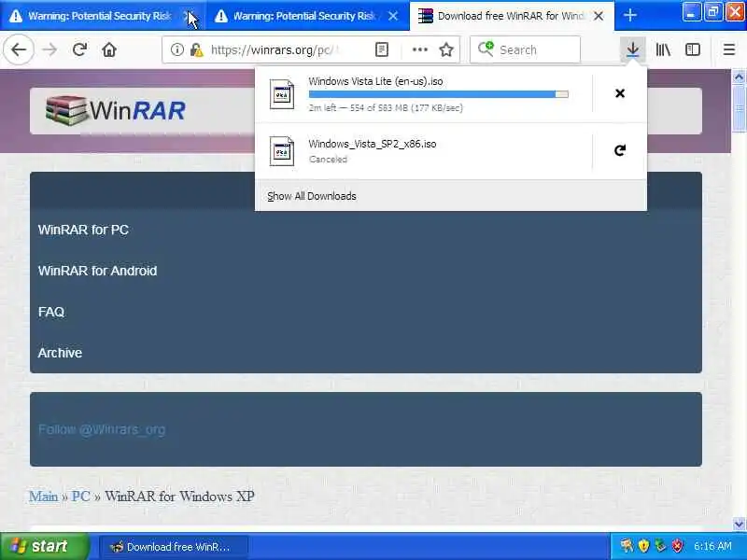This screenshot has height=560, width=747.
Task: Open the Archive link
Action: click(x=60, y=353)
